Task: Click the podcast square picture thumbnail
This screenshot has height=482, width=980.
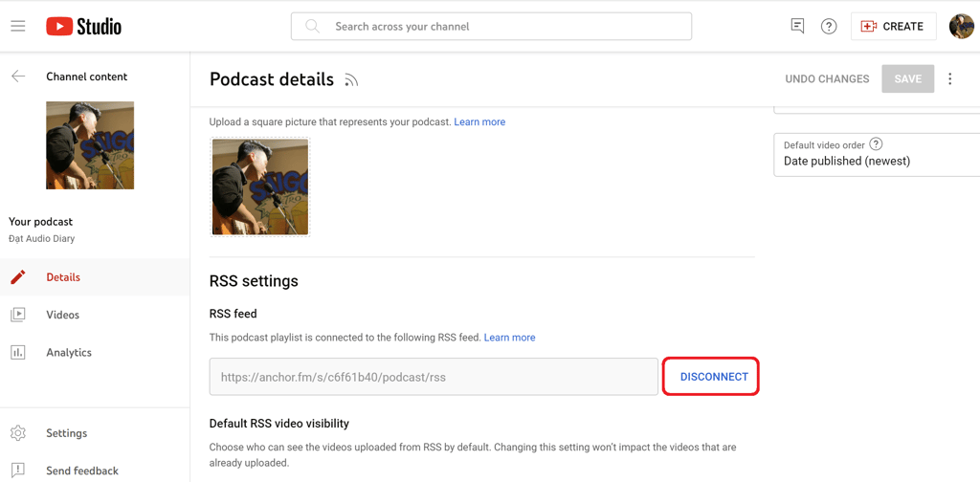Action: (x=260, y=186)
